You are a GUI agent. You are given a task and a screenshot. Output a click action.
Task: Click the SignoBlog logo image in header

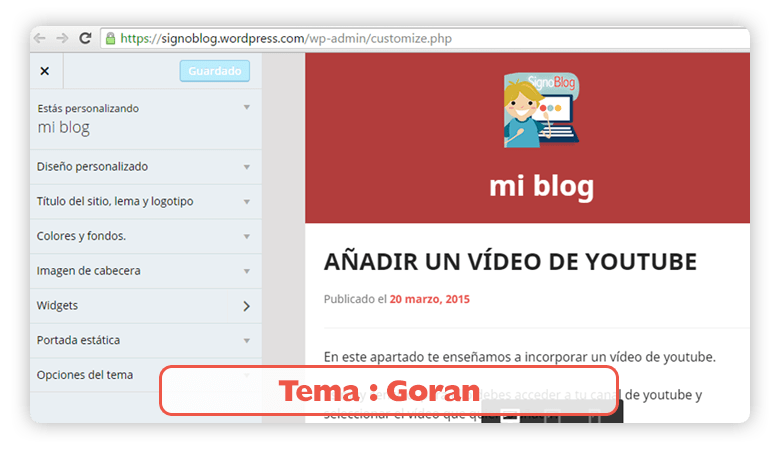[x=541, y=110]
